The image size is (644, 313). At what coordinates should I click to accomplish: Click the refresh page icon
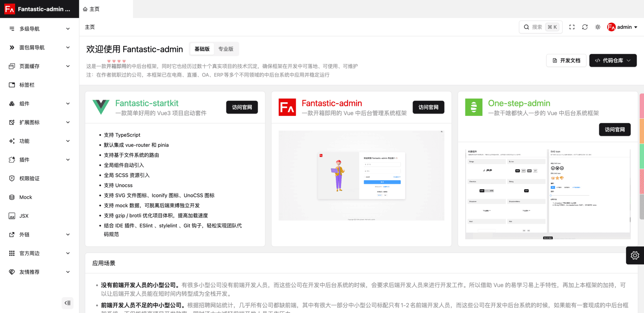coord(585,27)
